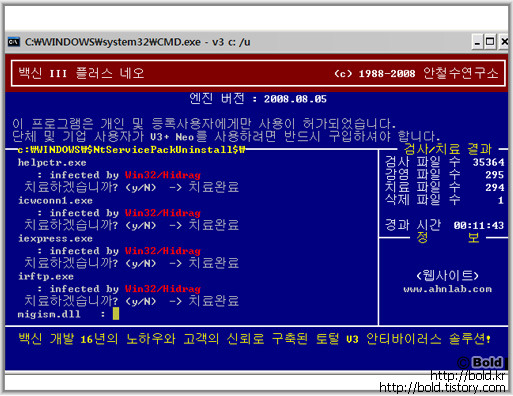Image resolution: width=513 pixels, height=396 pixels.
Task: Click the cure prompt under helpctr.exe
Action: [132, 187]
